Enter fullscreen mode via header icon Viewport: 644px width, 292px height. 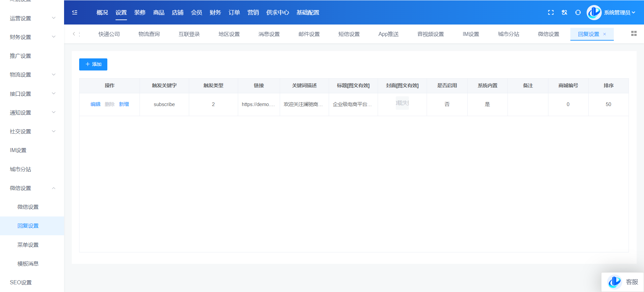click(551, 12)
